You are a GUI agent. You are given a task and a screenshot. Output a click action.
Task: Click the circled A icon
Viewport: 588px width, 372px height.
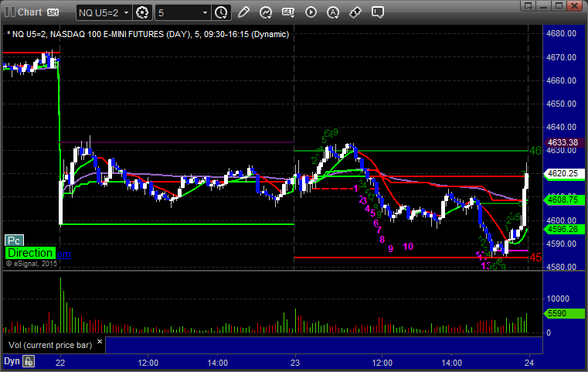[333, 12]
